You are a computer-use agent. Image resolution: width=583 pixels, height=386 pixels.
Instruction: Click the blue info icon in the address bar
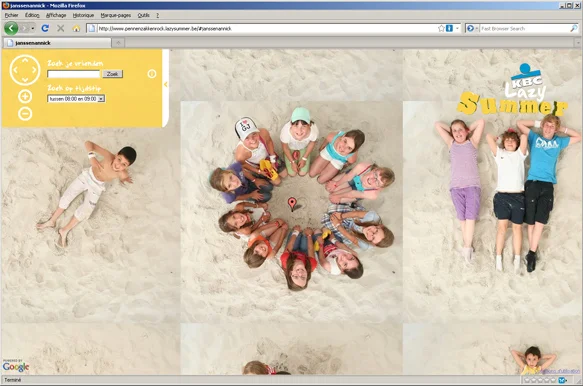[x=449, y=28]
